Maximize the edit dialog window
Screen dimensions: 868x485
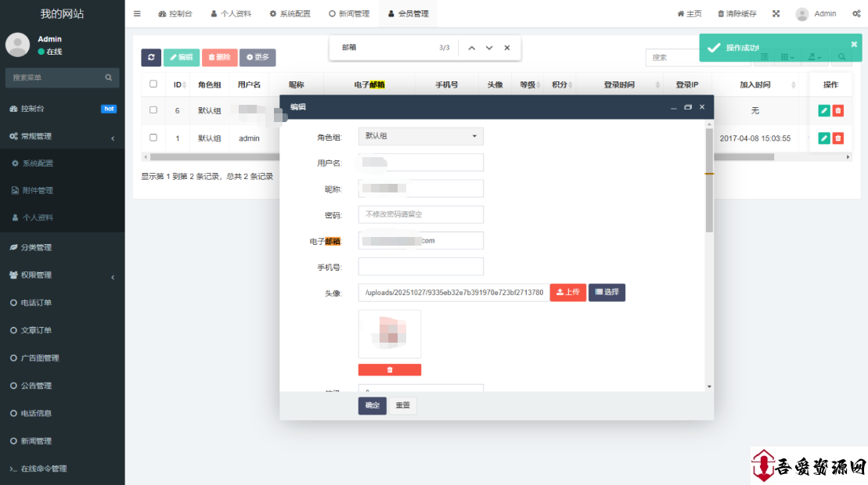click(688, 107)
